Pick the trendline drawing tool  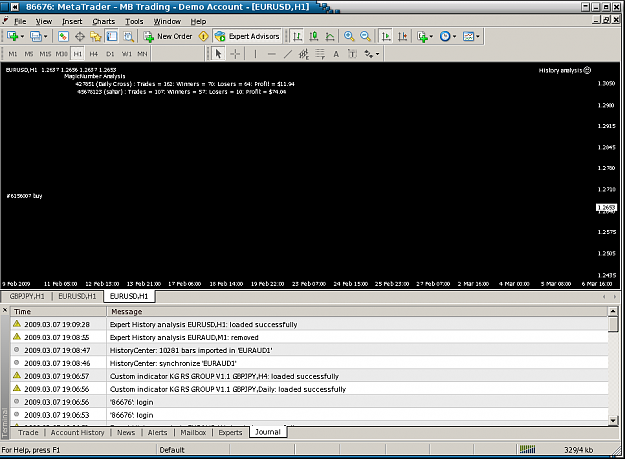(x=288, y=54)
